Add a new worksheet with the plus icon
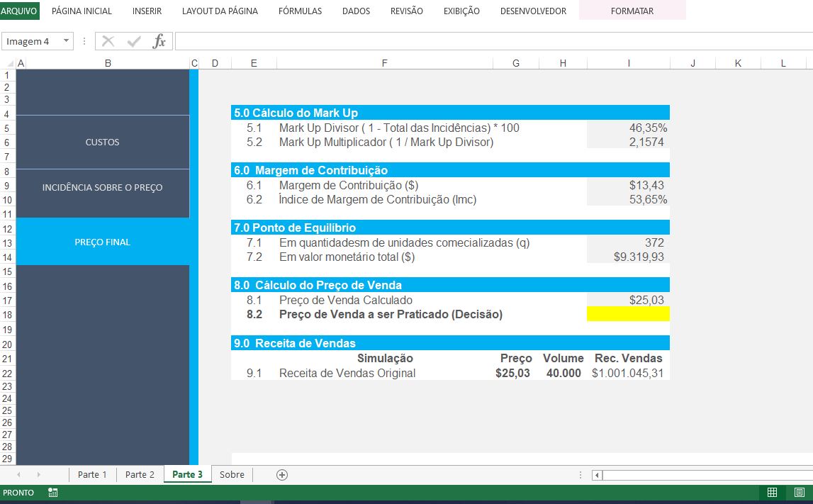The height and width of the screenshot is (504, 813). 281,474
